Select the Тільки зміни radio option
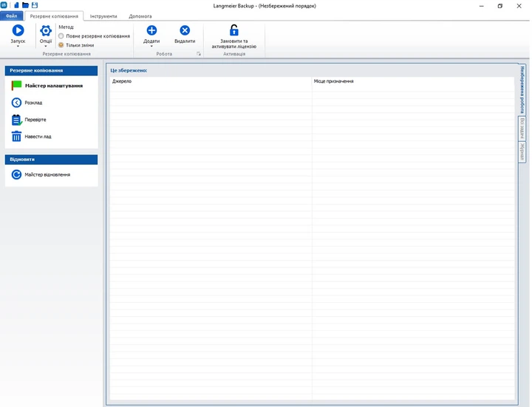 [x=61, y=45]
